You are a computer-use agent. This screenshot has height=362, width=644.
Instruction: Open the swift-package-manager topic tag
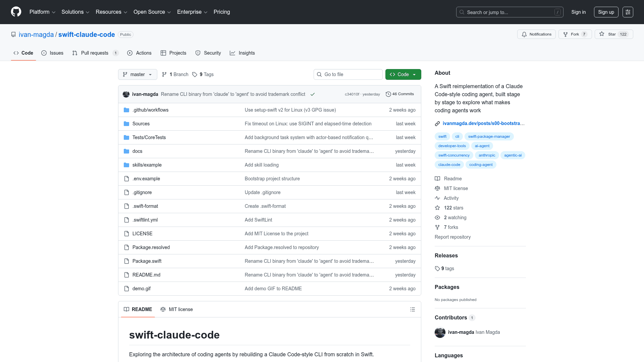coord(489,136)
